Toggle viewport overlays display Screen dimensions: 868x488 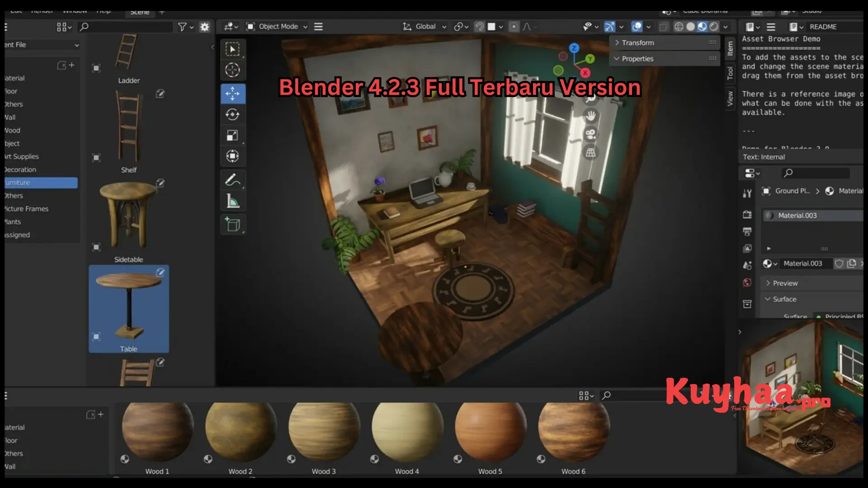tap(637, 27)
